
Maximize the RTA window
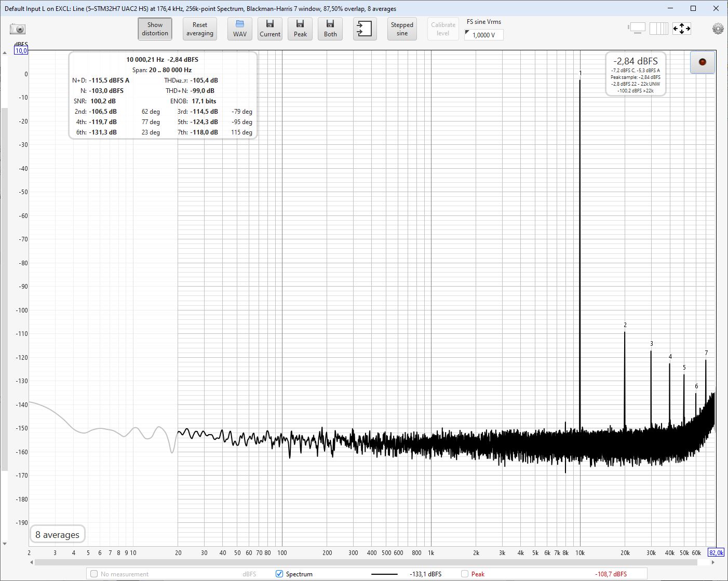click(693, 8)
